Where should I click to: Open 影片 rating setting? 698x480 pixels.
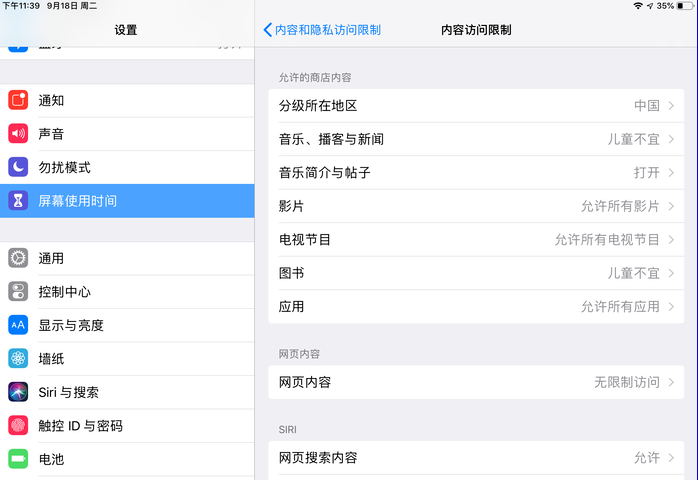(476, 206)
